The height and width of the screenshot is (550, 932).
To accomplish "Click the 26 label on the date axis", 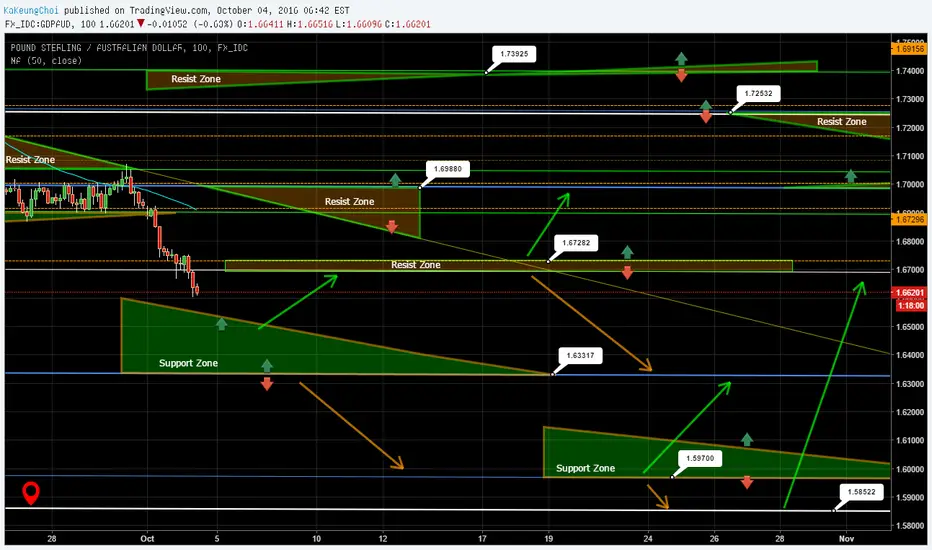I will 714,539.
